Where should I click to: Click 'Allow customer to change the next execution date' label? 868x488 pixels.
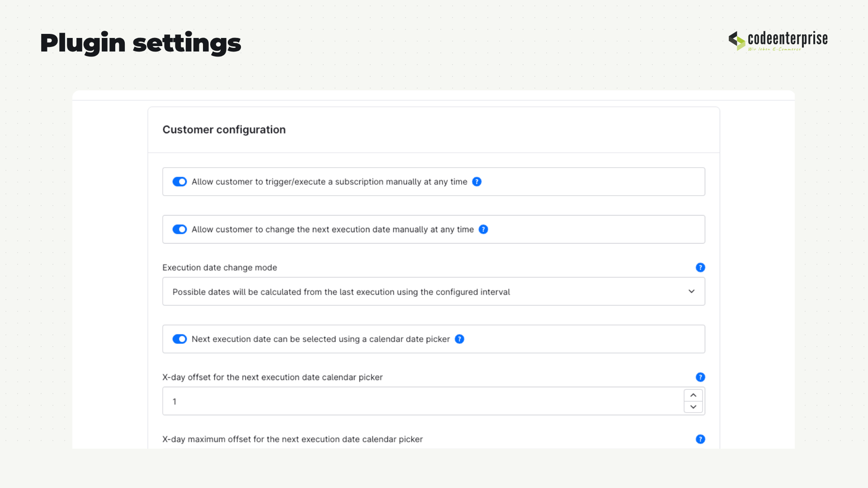(333, 230)
